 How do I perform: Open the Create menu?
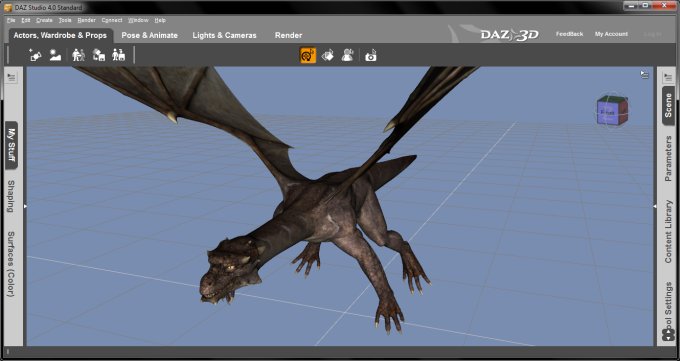click(x=44, y=20)
